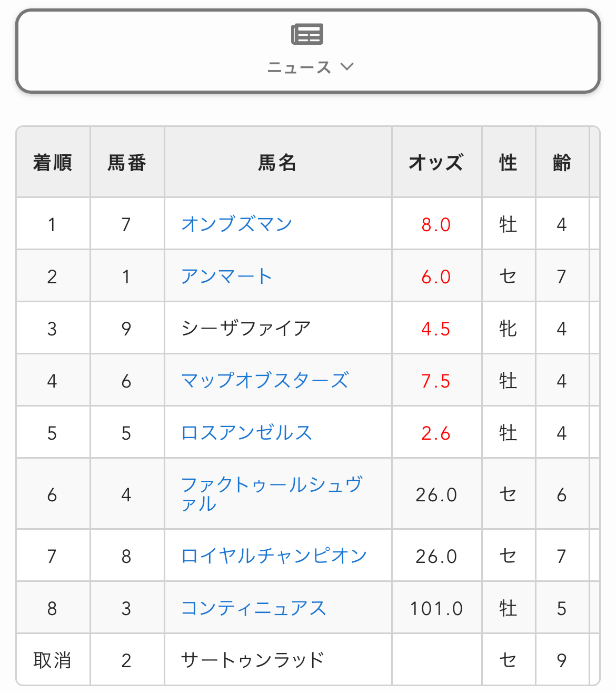Open horse link ファクトゥールシュヴァル
The image size is (616, 693).
point(271,493)
